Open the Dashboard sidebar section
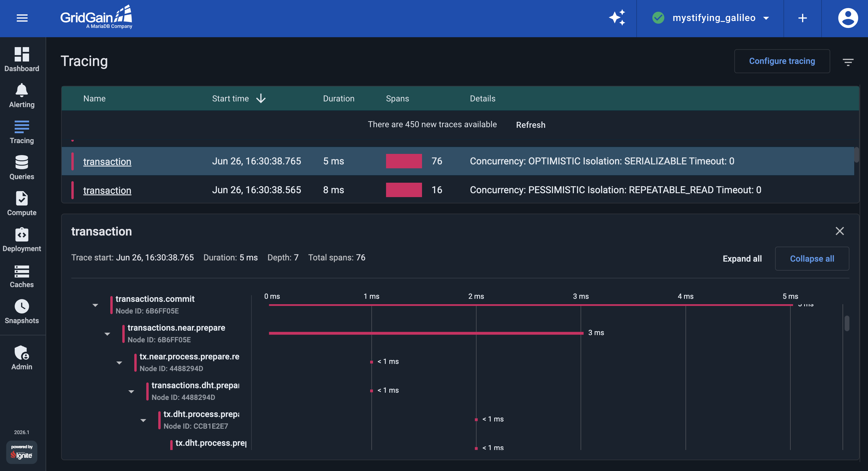 click(22, 59)
